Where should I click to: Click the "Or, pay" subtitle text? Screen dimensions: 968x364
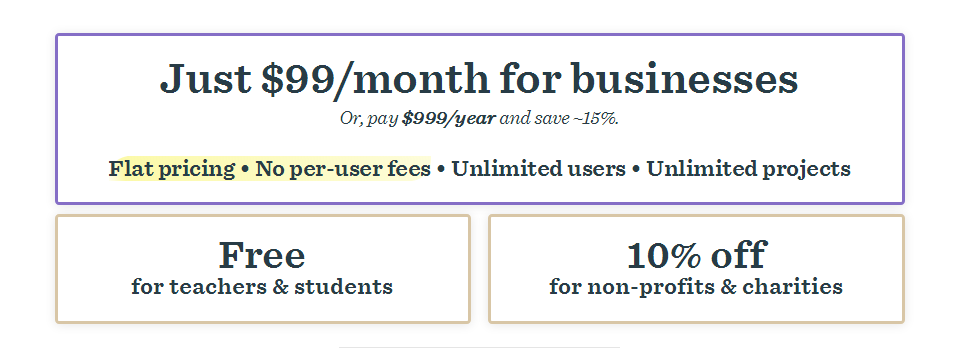(369, 119)
